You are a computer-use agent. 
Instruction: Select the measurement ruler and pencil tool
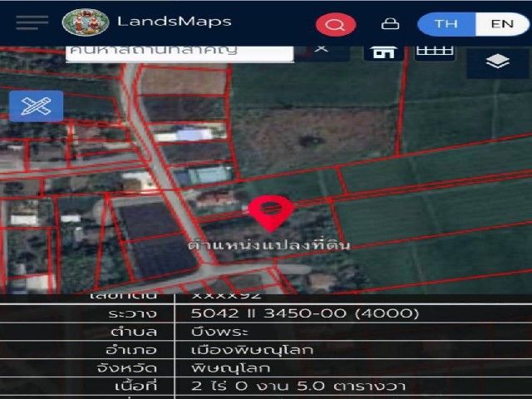point(36,106)
